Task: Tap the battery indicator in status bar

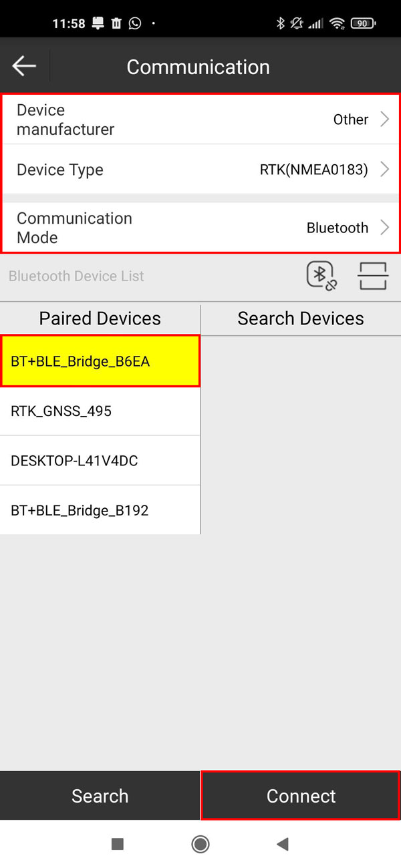Action: point(362,23)
